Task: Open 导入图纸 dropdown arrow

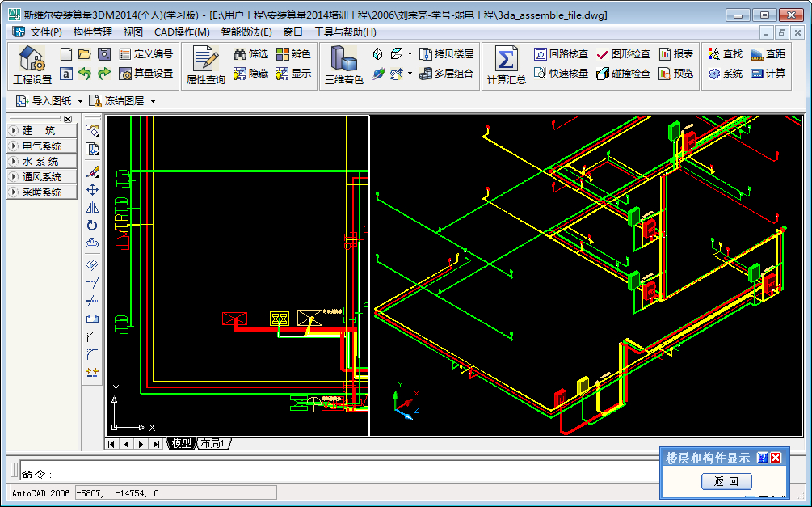Action: 80,101
